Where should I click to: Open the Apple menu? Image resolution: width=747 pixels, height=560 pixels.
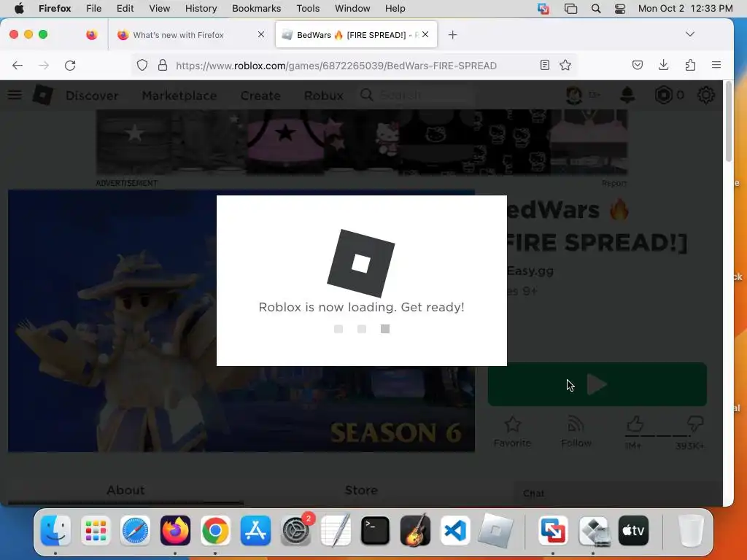tap(19, 9)
